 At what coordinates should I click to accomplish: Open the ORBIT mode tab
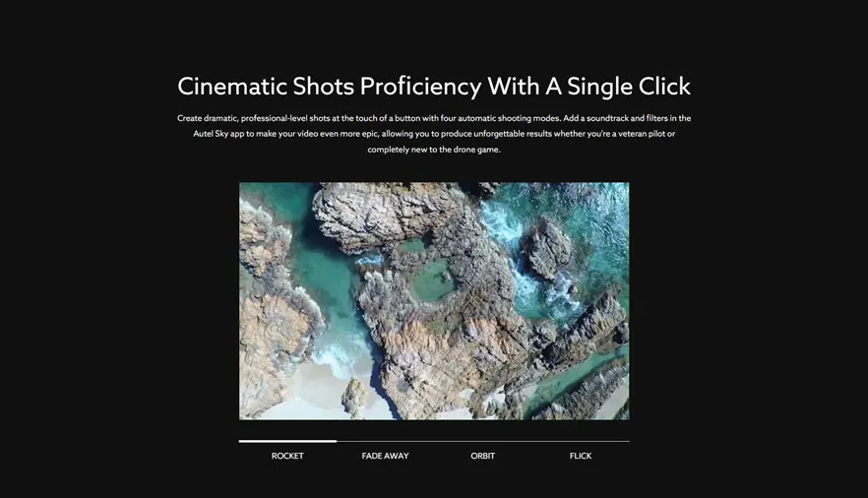[x=482, y=456]
